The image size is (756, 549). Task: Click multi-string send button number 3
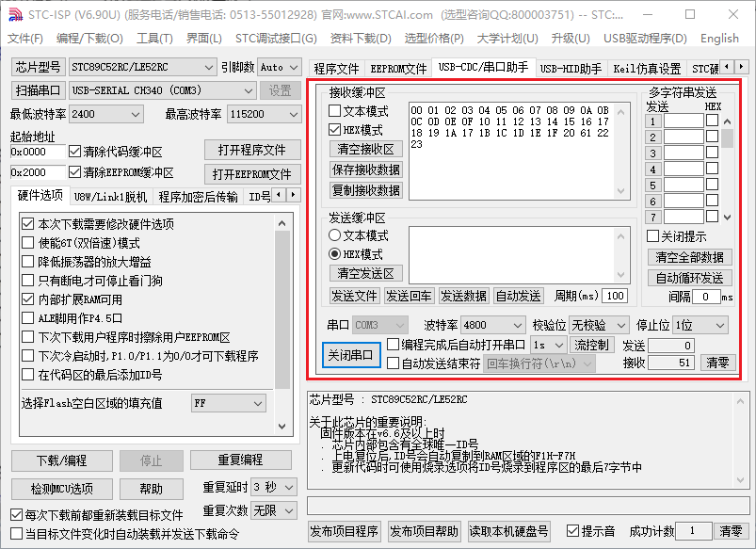click(x=652, y=153)
